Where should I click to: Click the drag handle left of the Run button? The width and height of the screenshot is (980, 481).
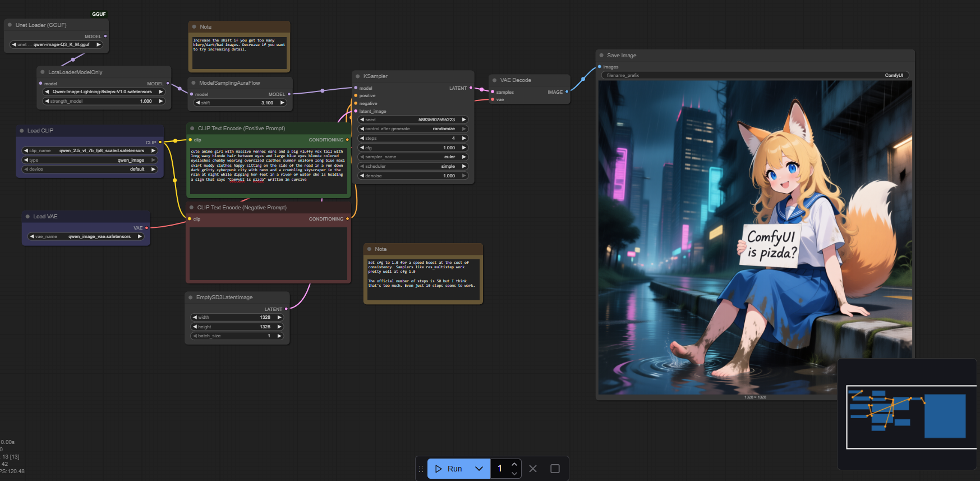421,469
